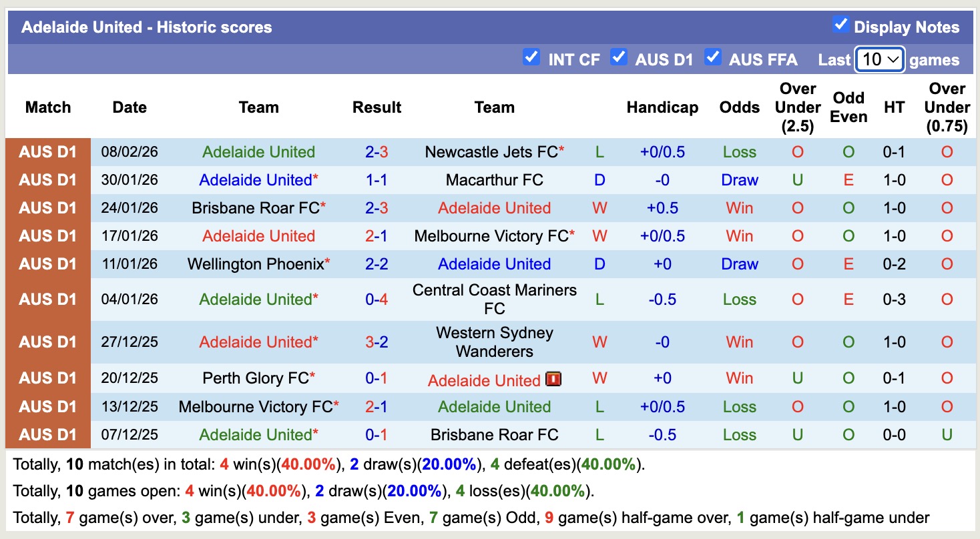Open the AUS D1 badge on the 24/01/26 match

(x=47, y=207)
